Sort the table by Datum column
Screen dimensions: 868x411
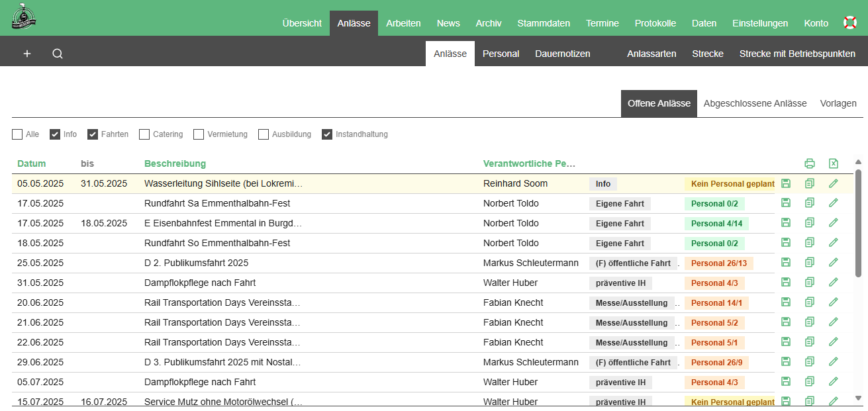click(x=32, y=163)
